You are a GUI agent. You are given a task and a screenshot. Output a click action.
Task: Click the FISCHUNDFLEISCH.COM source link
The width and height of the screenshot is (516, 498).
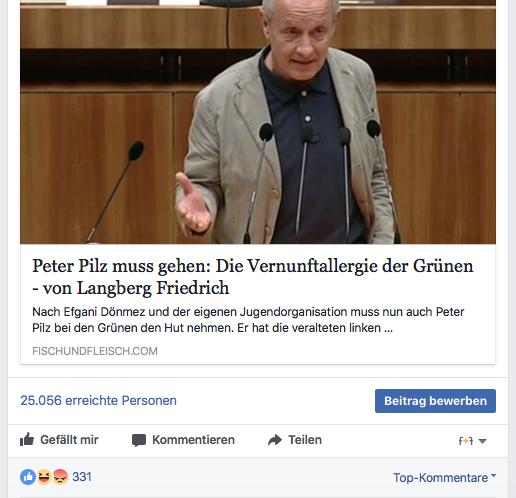click(95, 351)
